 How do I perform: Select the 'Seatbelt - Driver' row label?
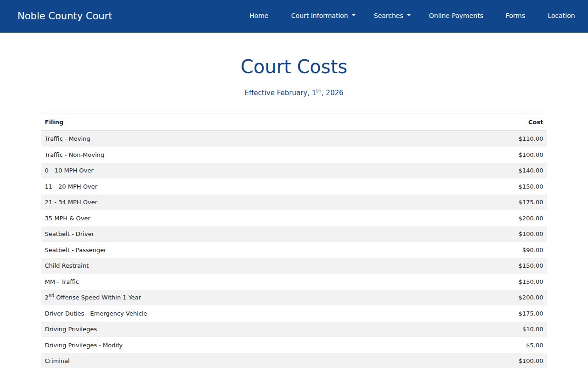click(x=69, y=234)
